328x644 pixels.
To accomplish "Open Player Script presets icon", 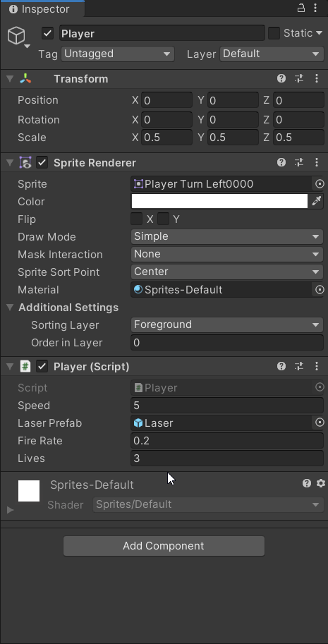I will [x=299, y=366].
